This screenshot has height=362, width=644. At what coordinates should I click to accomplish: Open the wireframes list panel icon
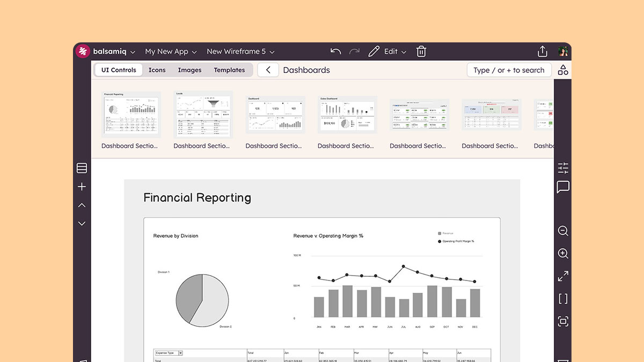click(82, 168)
